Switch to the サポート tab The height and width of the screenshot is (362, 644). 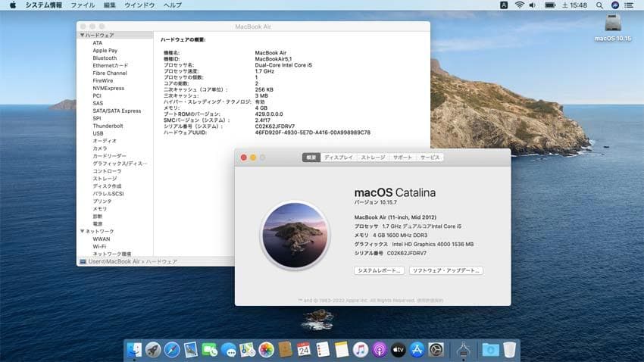coord(402,158)
